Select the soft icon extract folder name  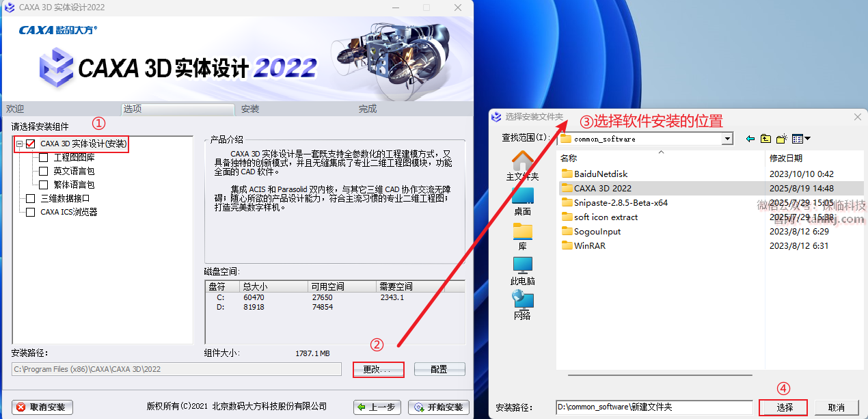pyautogui.click(x=606, y=217)
